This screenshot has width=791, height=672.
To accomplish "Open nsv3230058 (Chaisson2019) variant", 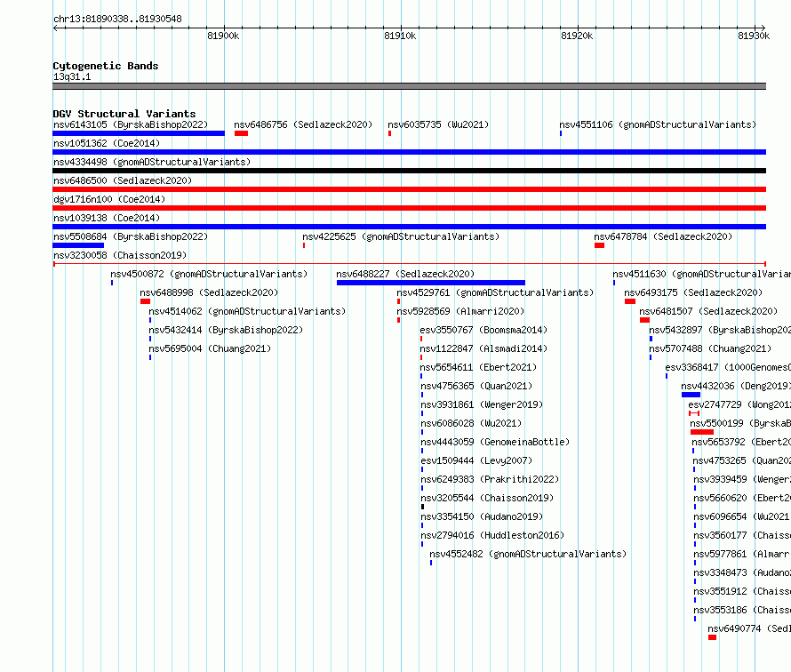I will point(120,255).
